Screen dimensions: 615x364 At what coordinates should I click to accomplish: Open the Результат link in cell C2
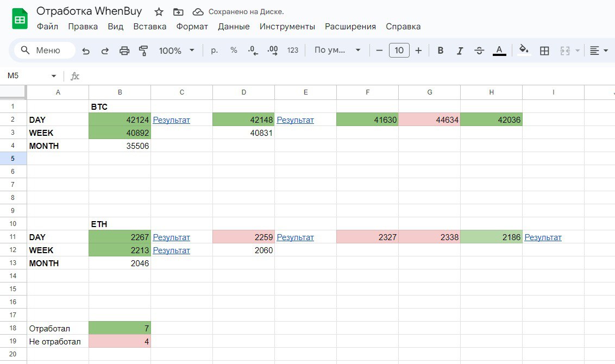(171, 120)
